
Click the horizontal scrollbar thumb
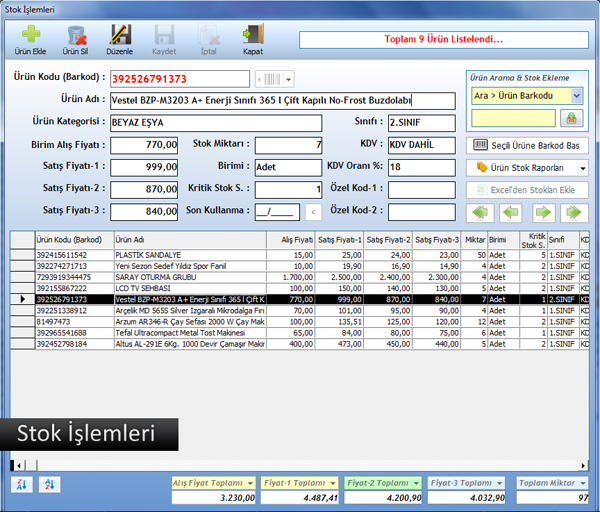tap(31, 465)
